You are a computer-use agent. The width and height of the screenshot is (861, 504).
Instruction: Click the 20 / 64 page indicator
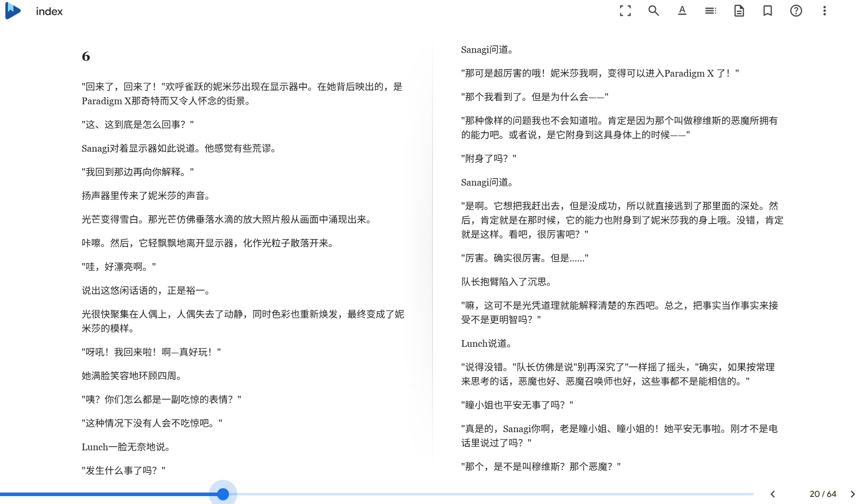[823, 494]
